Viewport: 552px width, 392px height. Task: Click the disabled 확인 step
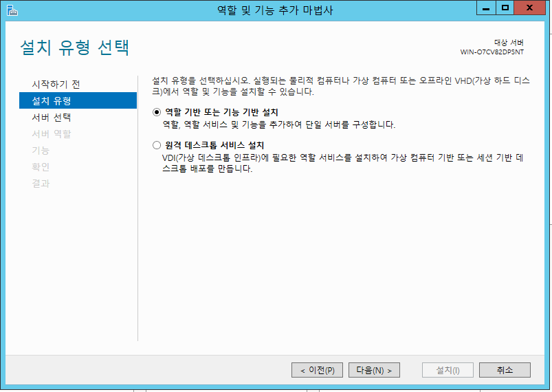[x=41, y=167]
